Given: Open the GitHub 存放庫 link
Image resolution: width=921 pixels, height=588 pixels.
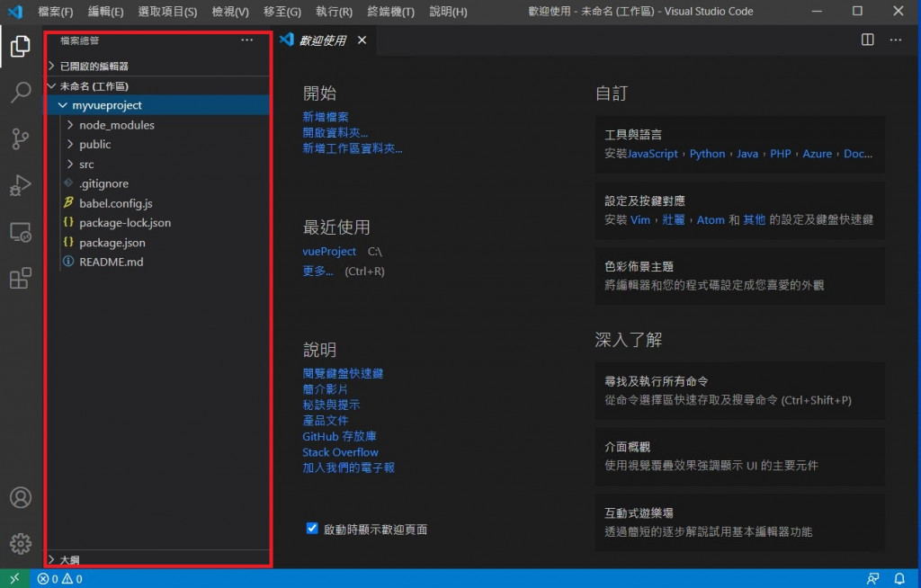Looking at the screenshot, I should (339, 436).
